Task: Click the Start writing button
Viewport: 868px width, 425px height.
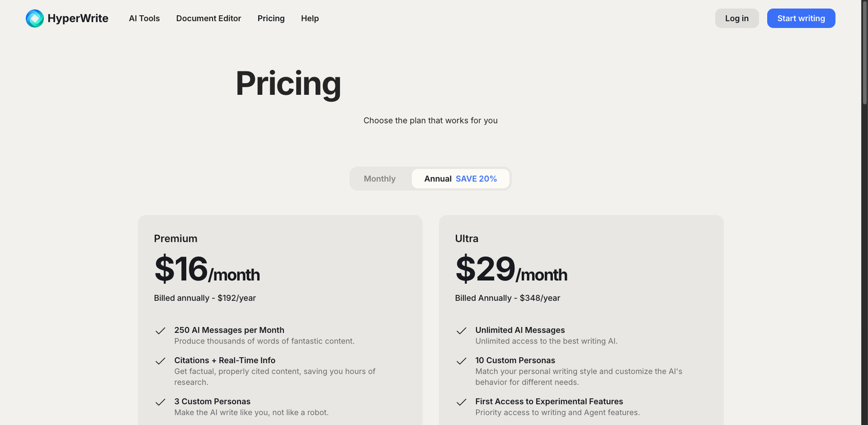Action: pos(801,18)
